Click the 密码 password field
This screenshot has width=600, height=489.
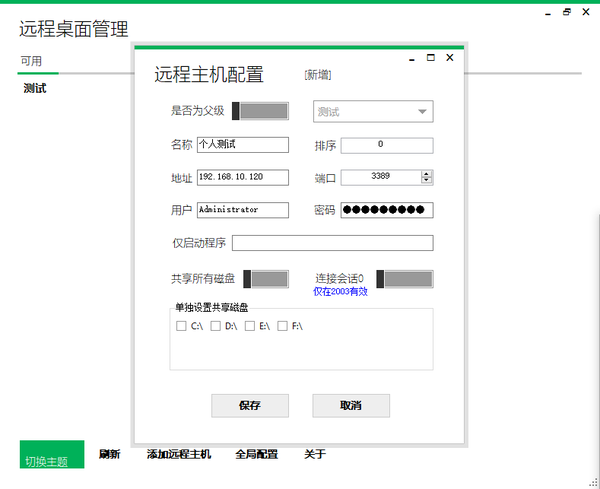pyautogui.click(x=387, y=210)
